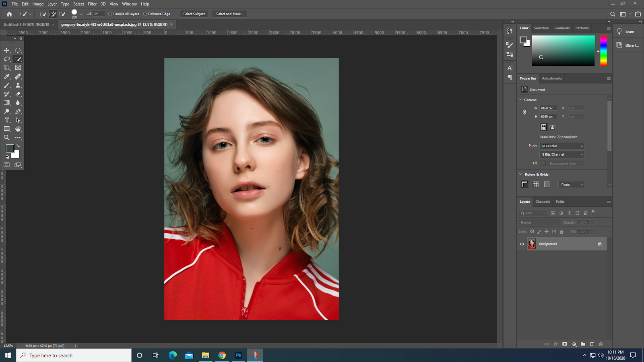The height and width of the screenshot is (362, 644).
Task: Select the Hand tool
Action: (x=18, y=129)
